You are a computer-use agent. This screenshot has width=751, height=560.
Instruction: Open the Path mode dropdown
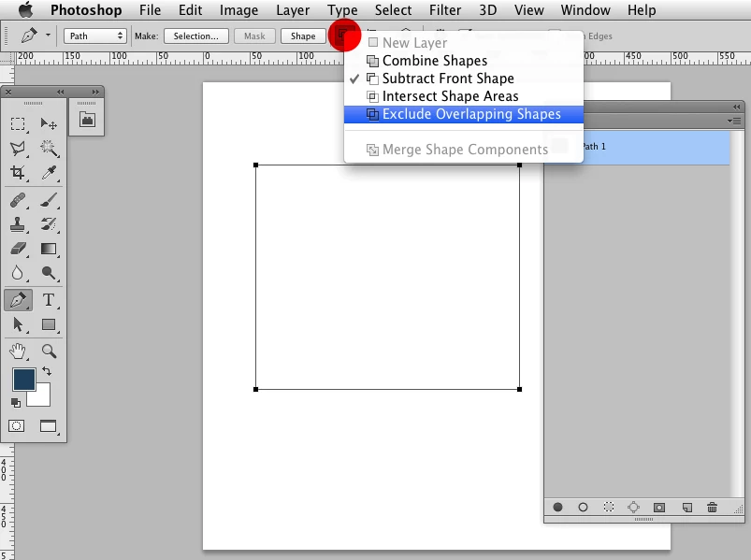(x=94, y=36)
